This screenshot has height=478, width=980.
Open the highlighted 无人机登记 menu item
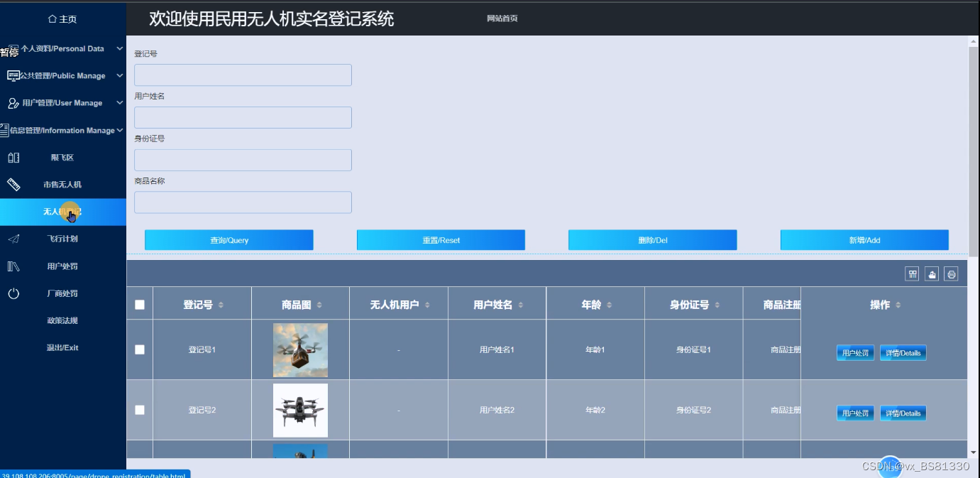pyautogui.click(x=63, y=212)
